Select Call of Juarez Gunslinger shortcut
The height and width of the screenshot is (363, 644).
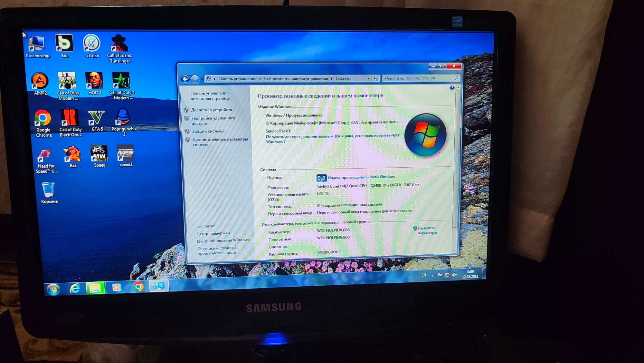click(119, 49)
